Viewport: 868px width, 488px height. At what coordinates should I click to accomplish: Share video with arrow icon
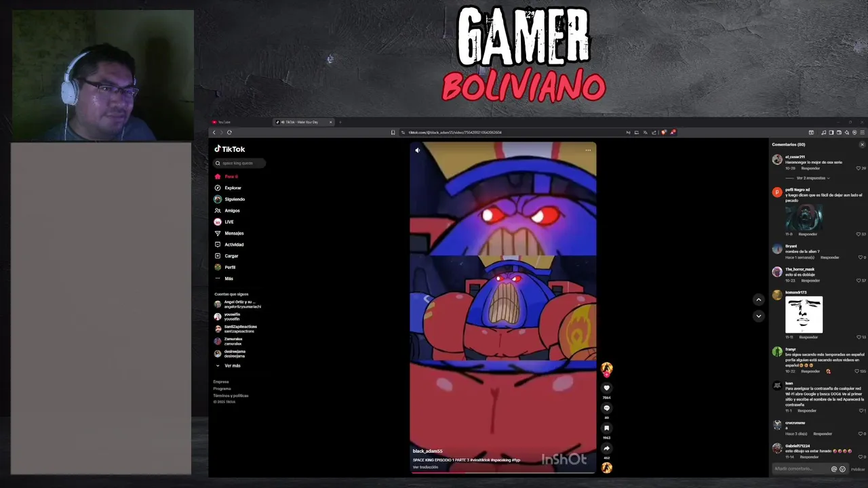click(607, 448)
